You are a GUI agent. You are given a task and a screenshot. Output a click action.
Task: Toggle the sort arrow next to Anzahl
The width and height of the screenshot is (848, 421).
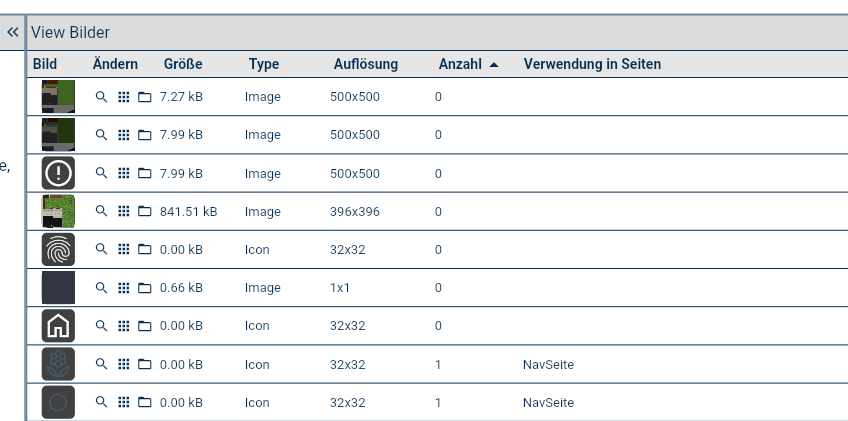tap(493, 64)
